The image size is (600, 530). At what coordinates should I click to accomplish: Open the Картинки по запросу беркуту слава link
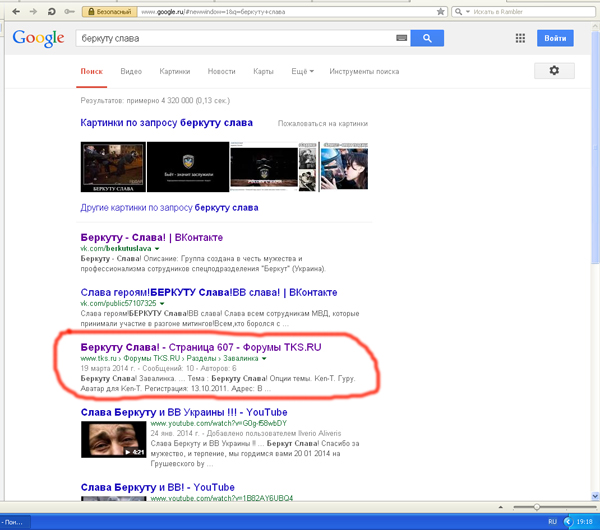(166, 123)
